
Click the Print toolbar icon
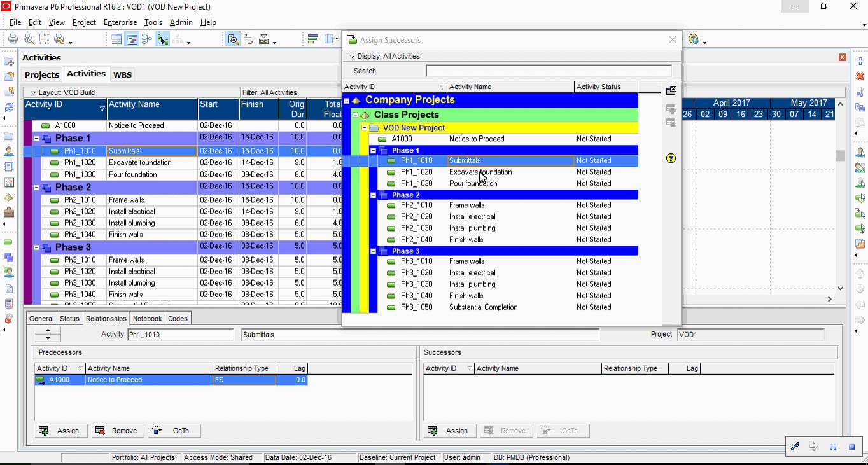point(13,39)
